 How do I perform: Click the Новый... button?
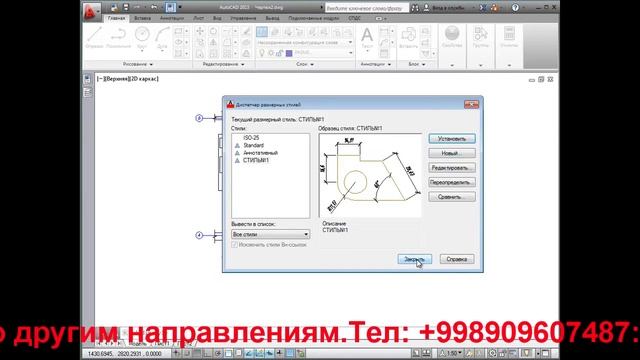point(452,153)
